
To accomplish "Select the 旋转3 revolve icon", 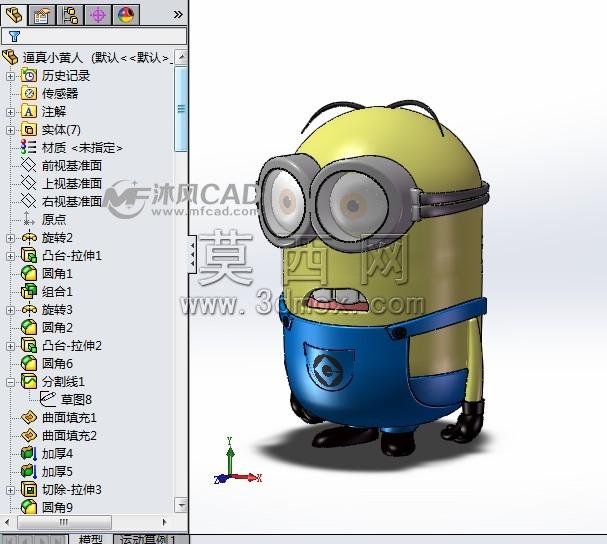I will 29,309.
